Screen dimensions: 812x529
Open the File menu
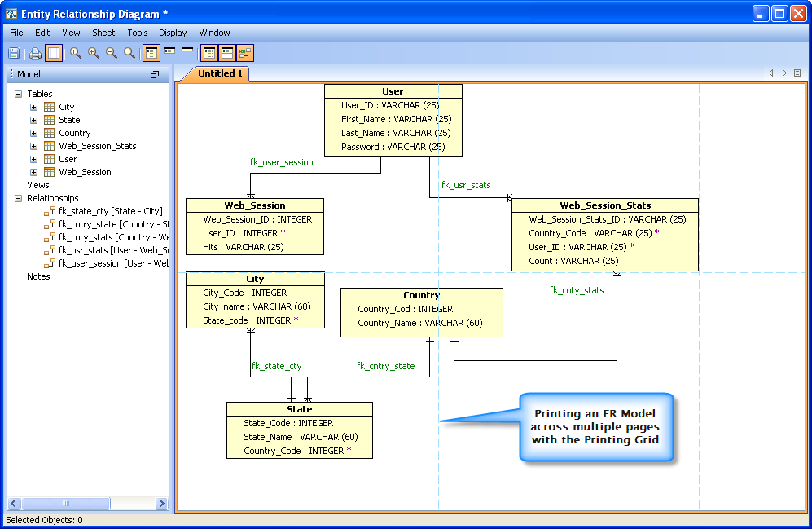pyautogui.click(x=16, y=33)
